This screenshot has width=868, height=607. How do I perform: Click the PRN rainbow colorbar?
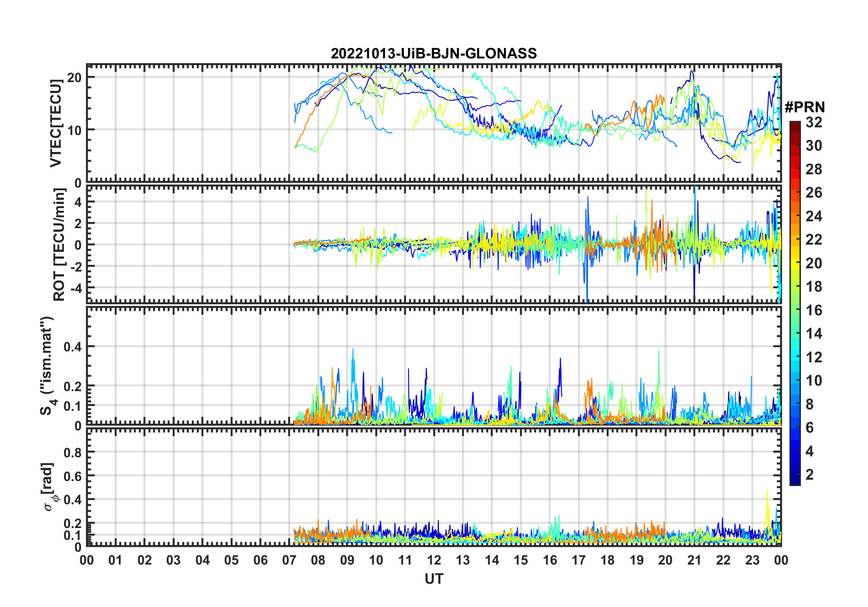[x=795, y=303]
